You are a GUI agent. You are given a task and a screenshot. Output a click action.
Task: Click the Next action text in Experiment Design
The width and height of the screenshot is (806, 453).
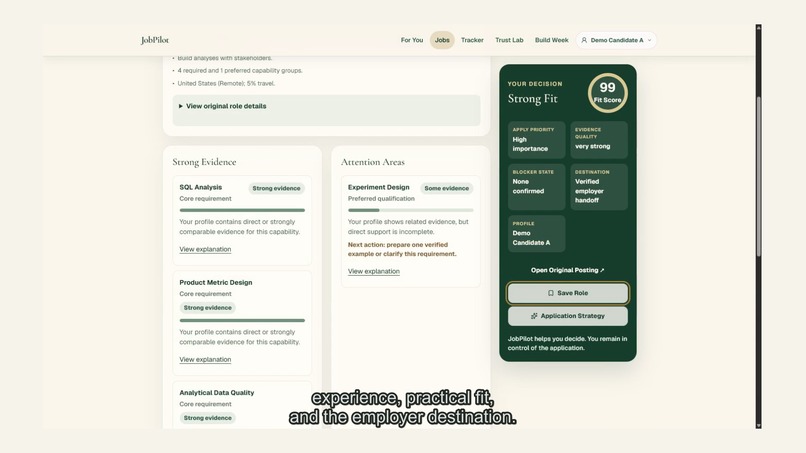(x=402, y=249)
